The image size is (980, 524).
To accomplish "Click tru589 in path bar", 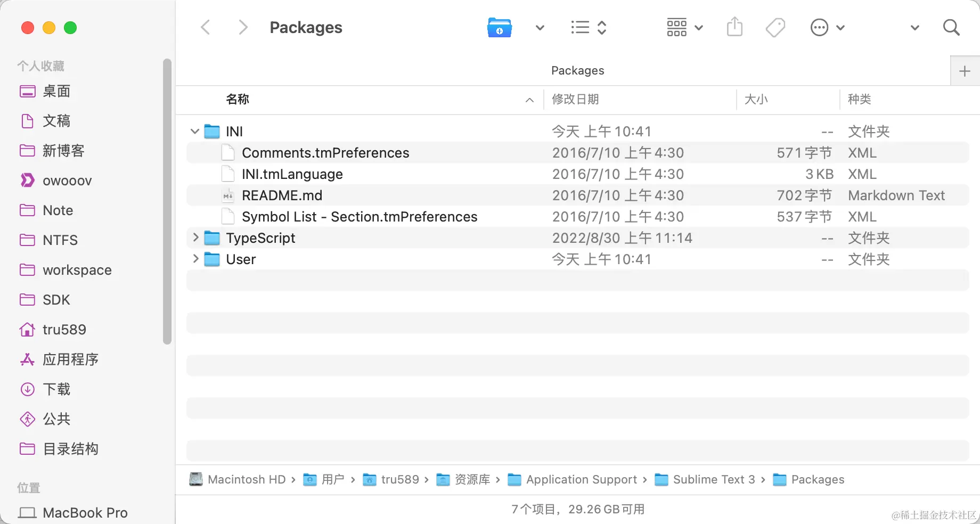I will (x=391, y=479).
